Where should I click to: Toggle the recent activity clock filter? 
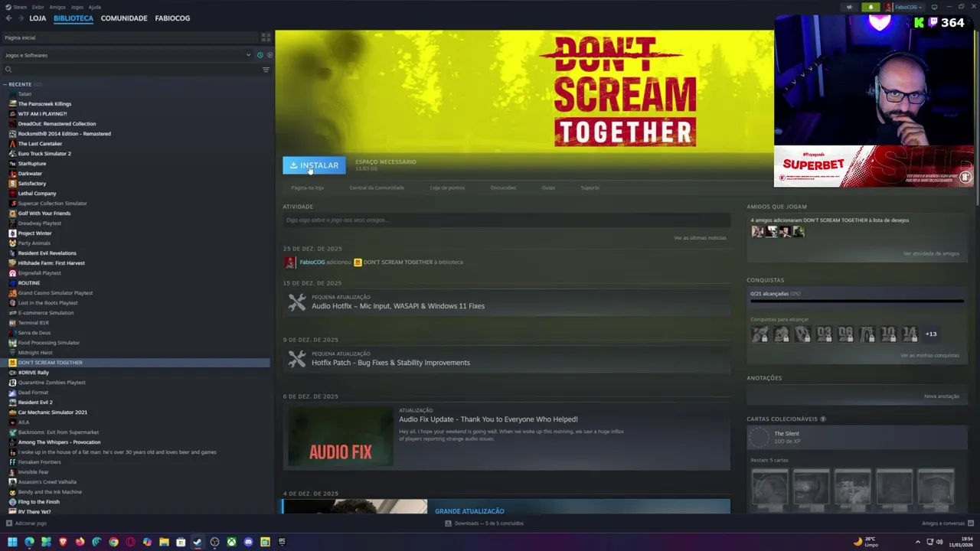[x=260, y=55]
